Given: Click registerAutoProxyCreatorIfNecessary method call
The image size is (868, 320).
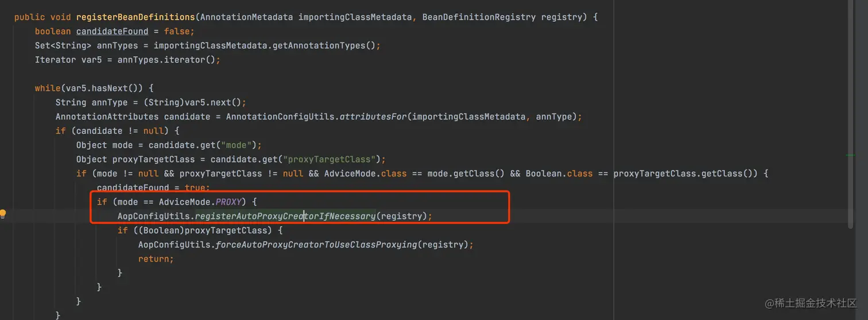Looking at the screenshot, I should pos(285,216).
